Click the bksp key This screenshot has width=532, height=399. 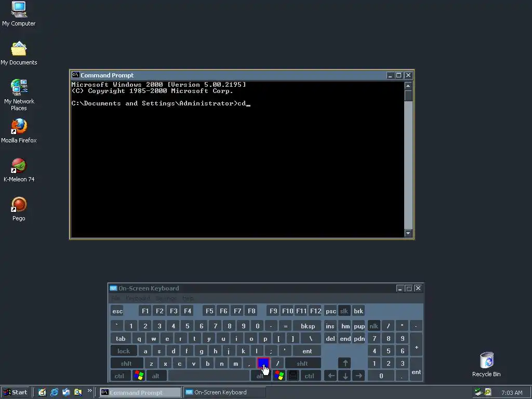pos(308,326)
